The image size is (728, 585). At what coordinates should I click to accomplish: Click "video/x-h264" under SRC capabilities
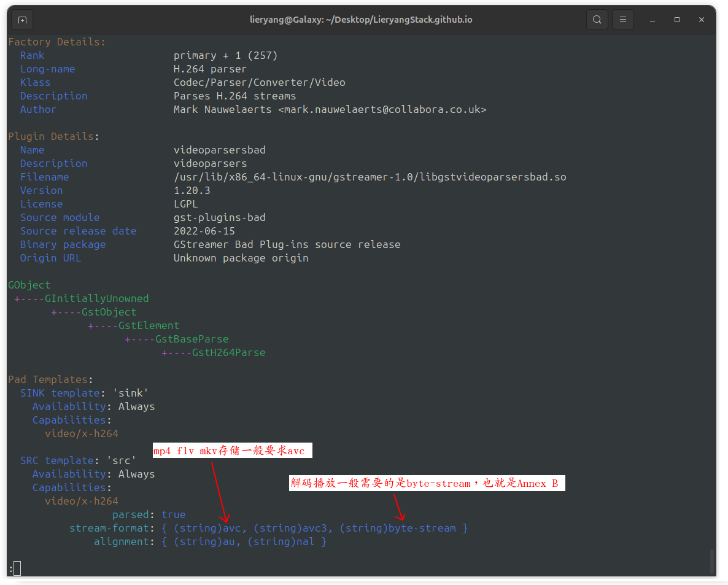pos(81,501)
